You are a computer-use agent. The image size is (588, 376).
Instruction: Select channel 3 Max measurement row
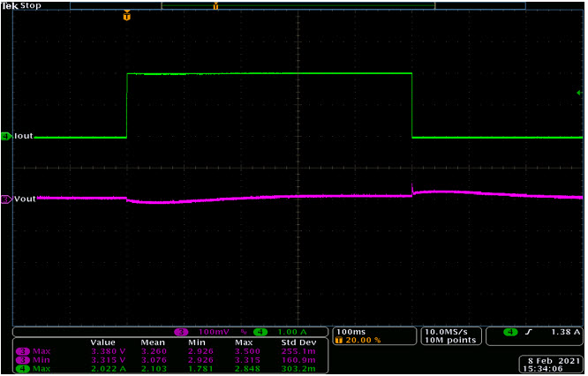click(x=170, y=351)
